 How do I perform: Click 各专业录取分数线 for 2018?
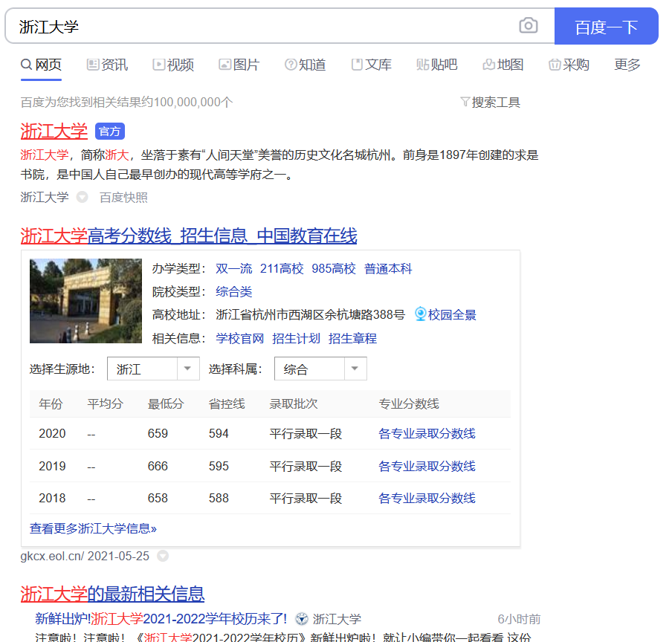click(x=427, y=498)
